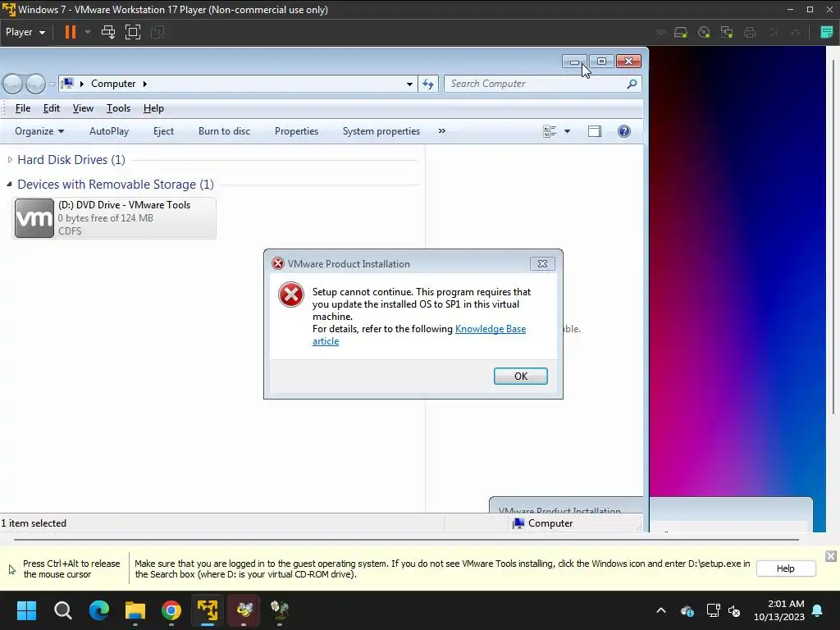Click the CD/DVD device icon in VMware toolbar
This screenshot has height=630, width=840.
704,32
